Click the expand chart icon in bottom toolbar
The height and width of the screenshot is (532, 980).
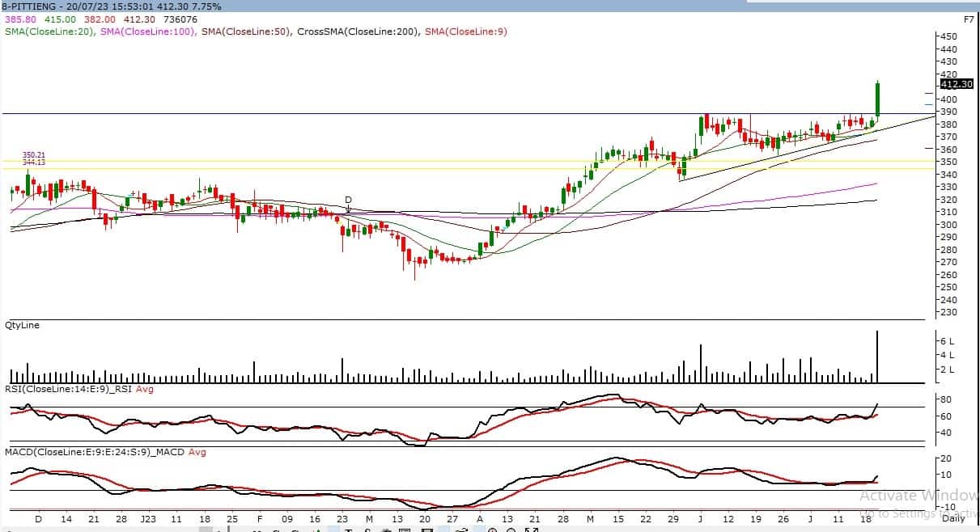pyautogui.click(x=532, y=530)
